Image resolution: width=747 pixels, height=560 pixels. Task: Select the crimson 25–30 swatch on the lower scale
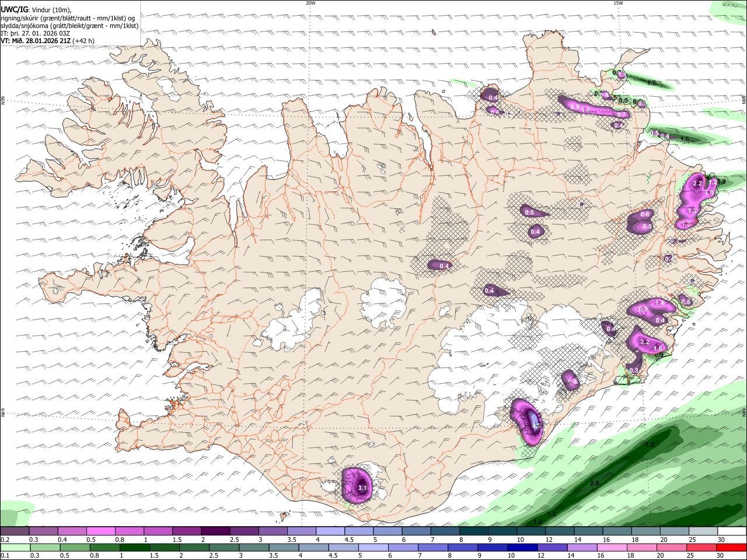tap(701, 547)
